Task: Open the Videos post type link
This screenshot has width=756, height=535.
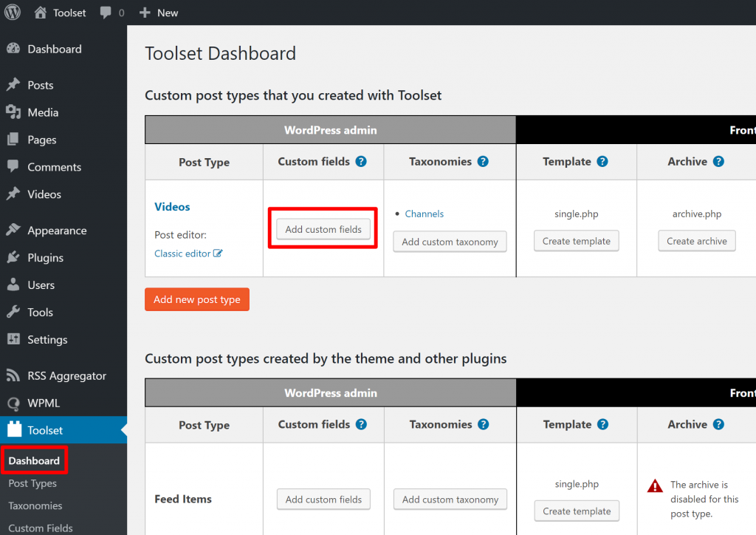Action: pos(172,206)
